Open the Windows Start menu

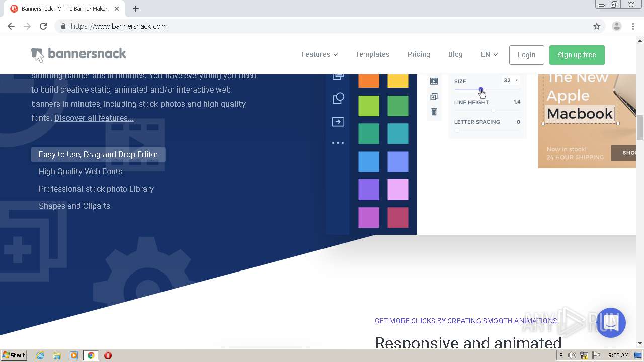point(14,355)
